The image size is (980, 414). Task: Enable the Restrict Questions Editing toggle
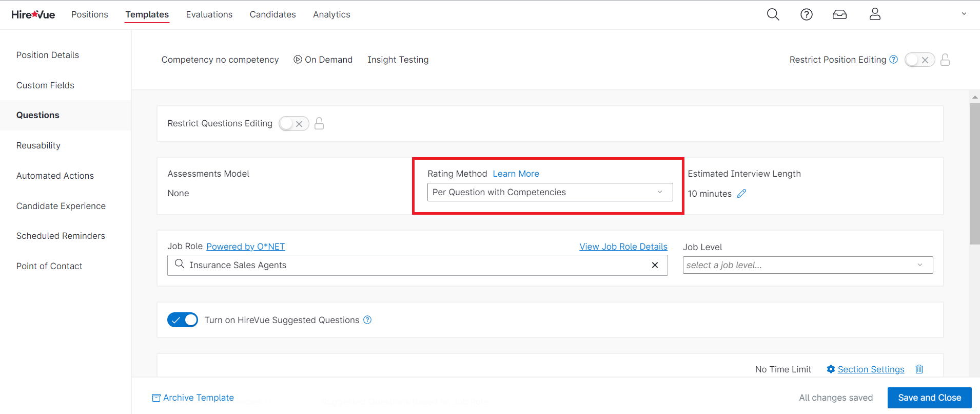pos(293,124)
